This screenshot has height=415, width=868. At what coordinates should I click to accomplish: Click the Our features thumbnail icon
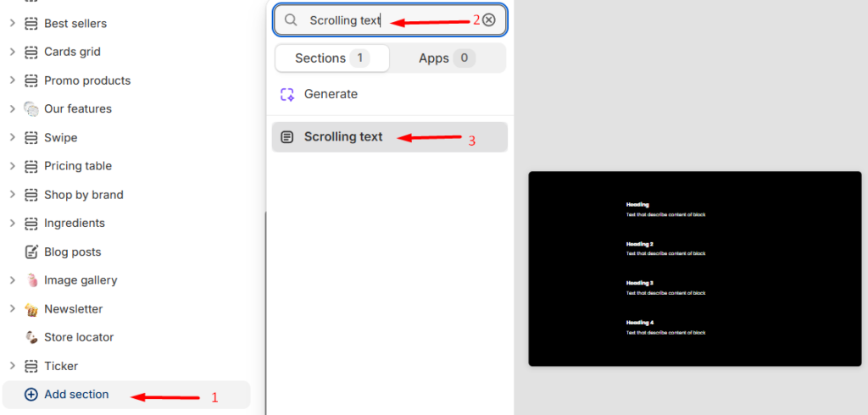pyautogui.click(x=31, y=109)
